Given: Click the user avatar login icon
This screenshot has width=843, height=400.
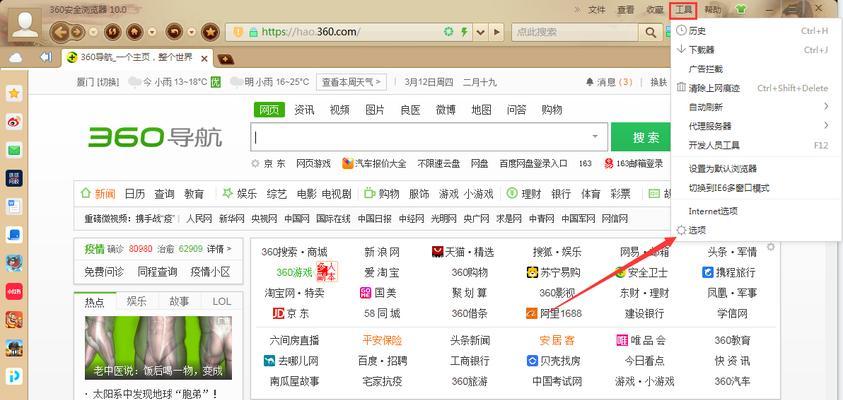Looking at the screenshot, I should (25, 24).
